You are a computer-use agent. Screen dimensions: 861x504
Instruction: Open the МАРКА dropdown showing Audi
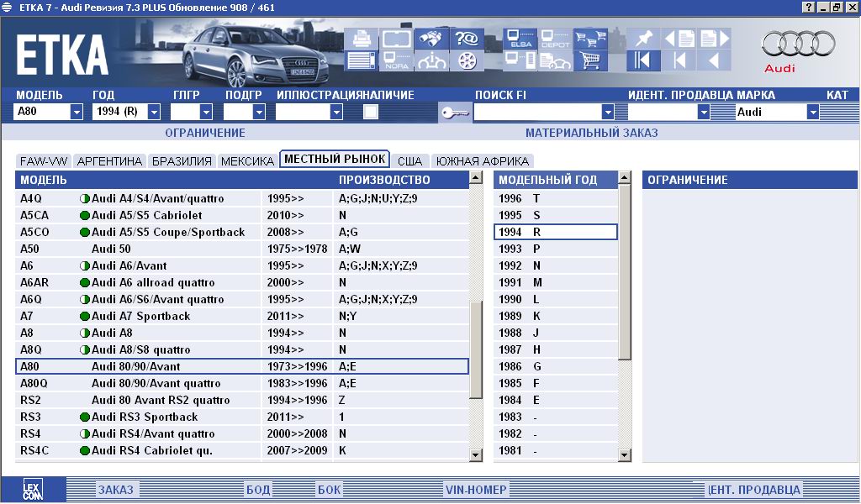(813, 112)
